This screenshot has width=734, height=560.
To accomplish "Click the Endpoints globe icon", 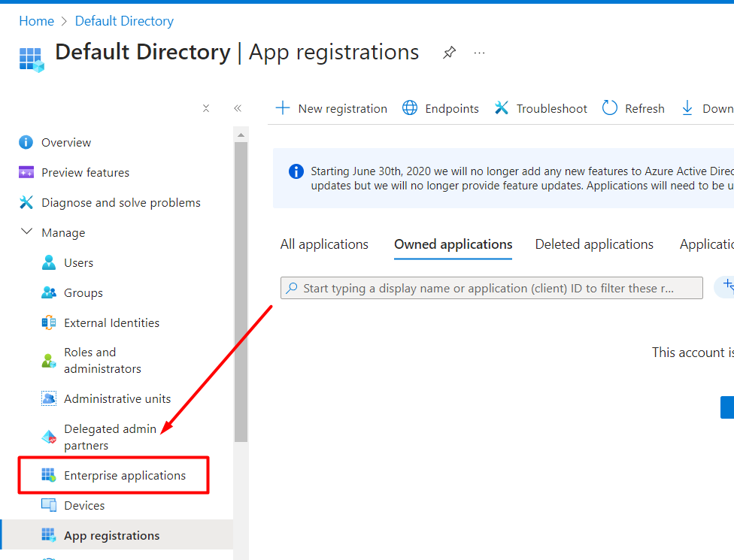I will tap(410, 108).
